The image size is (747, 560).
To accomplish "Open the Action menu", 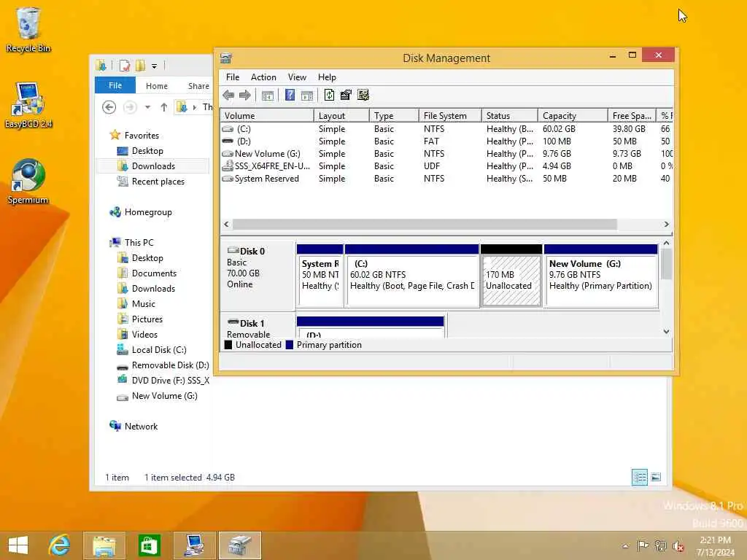I will click(263, 77).
